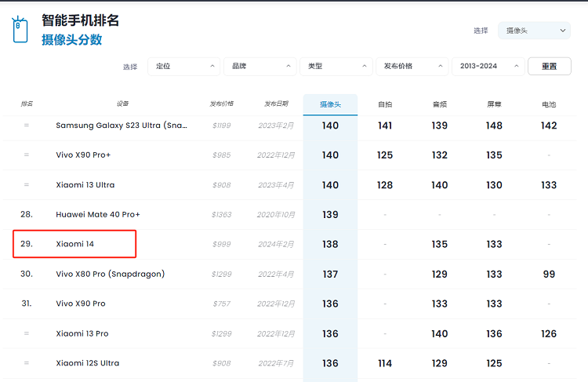This screenshot has width=588, height=382.
Task: Open the Xiaomi 12S Ultra device link
Action: (87, 363)
